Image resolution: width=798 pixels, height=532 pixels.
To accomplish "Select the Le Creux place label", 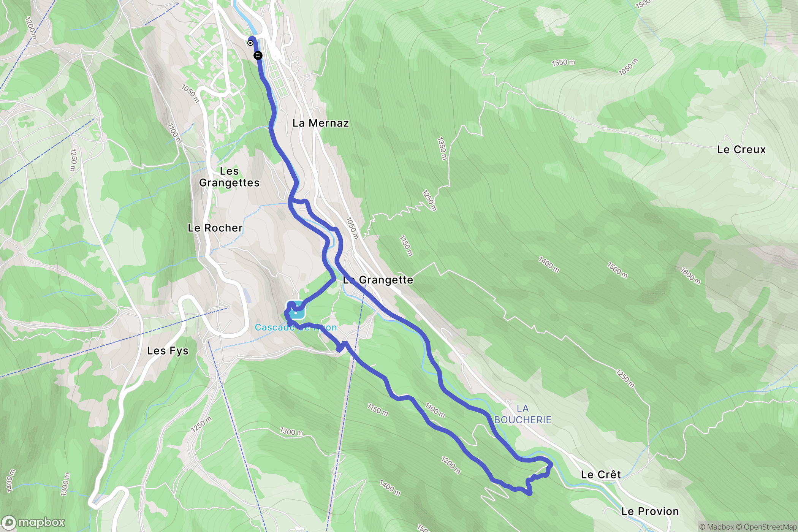I will coord(741,150).
